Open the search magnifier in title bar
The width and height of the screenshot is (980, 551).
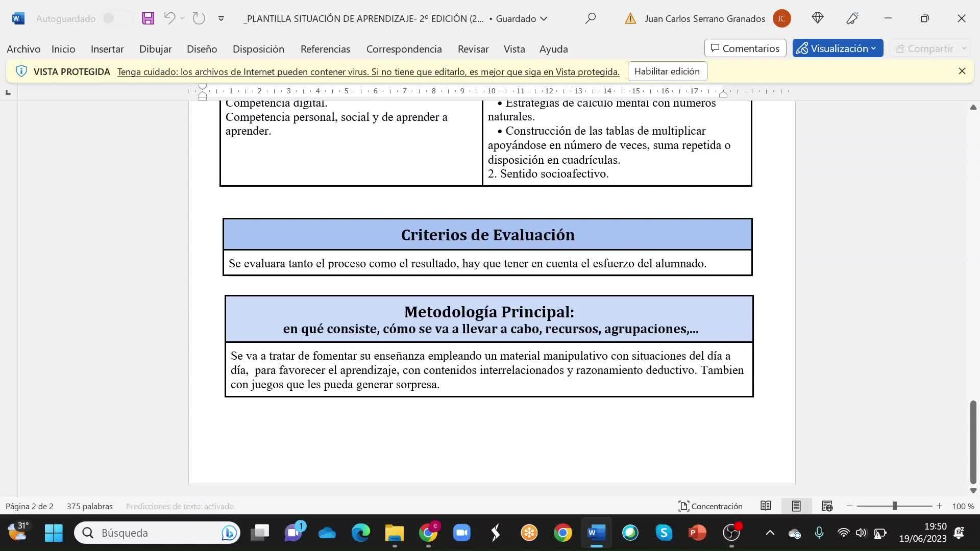coord(591,18)
